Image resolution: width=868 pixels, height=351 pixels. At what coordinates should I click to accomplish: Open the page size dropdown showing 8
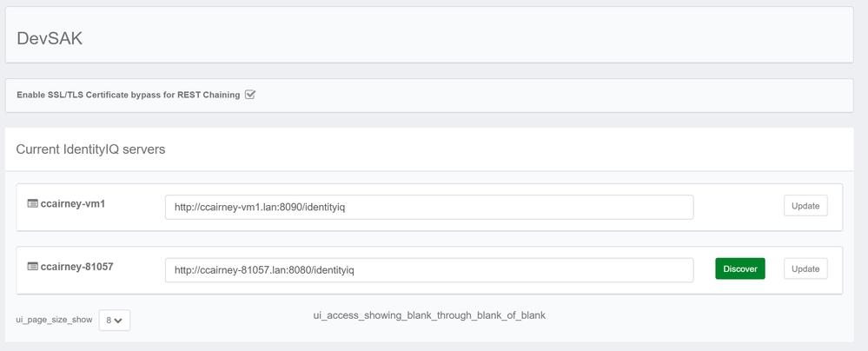(114, 321)
